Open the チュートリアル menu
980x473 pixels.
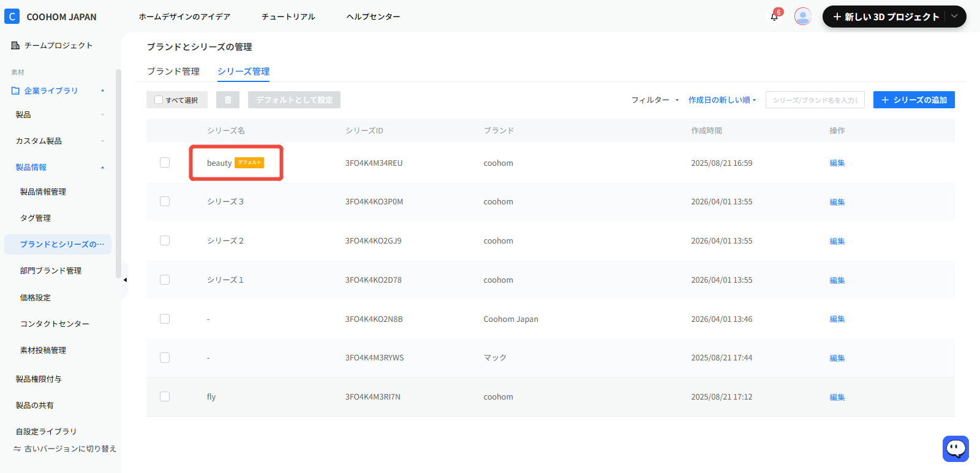point(288,17)
